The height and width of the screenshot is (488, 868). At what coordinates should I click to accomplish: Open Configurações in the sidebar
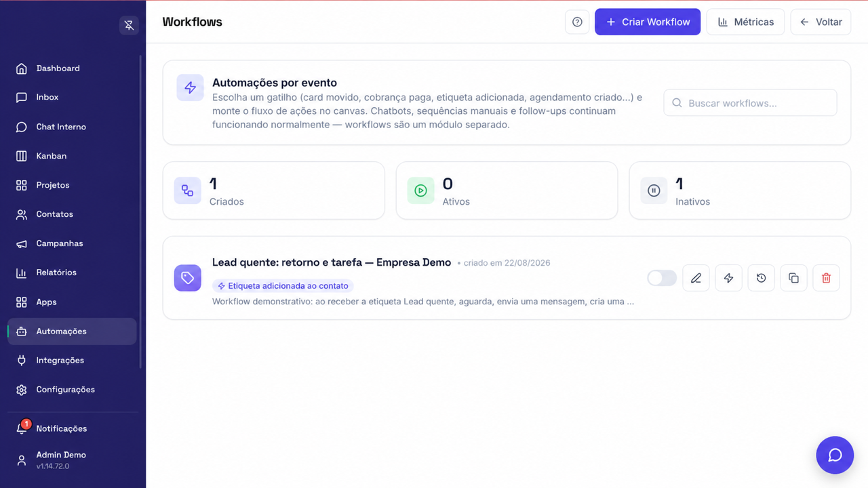pos(72,390)
